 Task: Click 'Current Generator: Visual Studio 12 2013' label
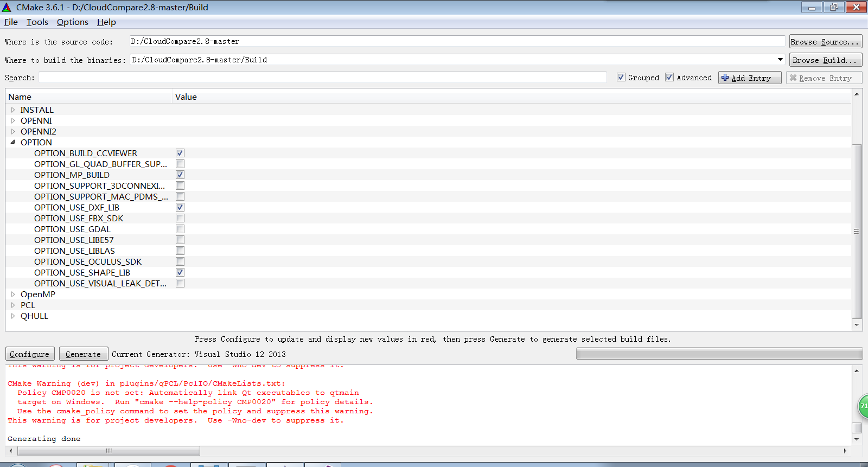[199, 354]
